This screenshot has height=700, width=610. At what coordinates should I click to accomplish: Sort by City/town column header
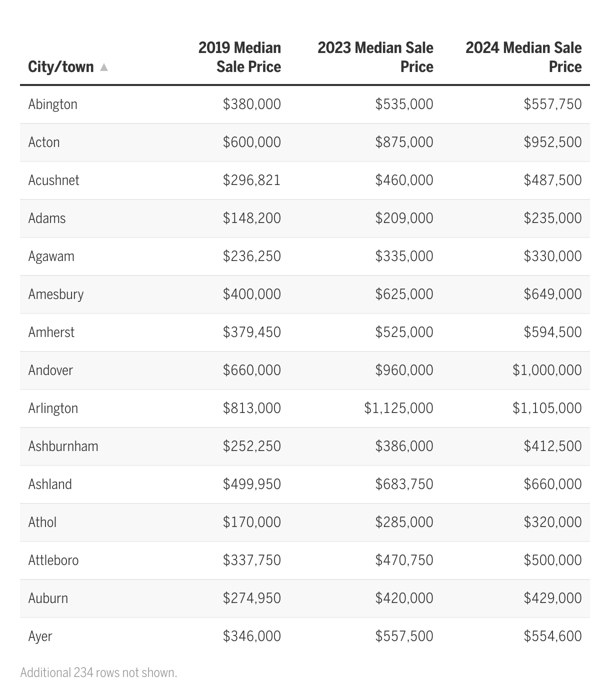click(61, 67)
